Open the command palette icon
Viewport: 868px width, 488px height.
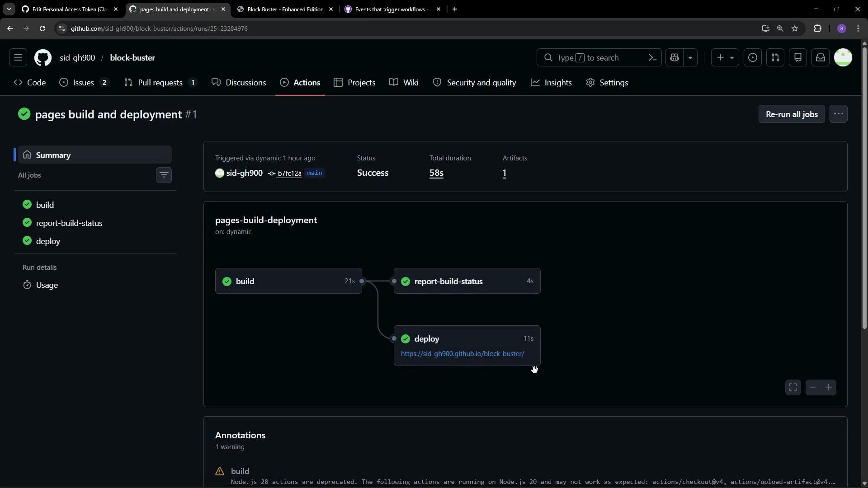pos(652,58)
